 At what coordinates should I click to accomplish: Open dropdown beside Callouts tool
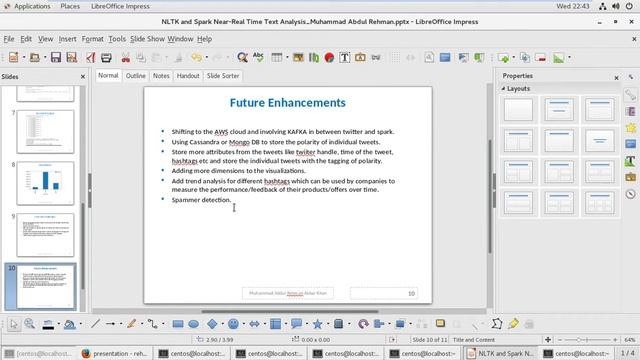[x=307, y=324]
